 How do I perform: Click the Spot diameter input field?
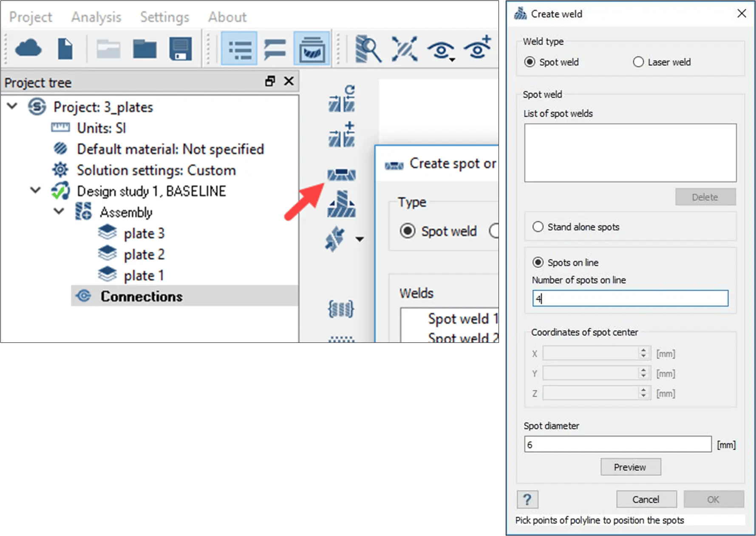coord(617,445)
